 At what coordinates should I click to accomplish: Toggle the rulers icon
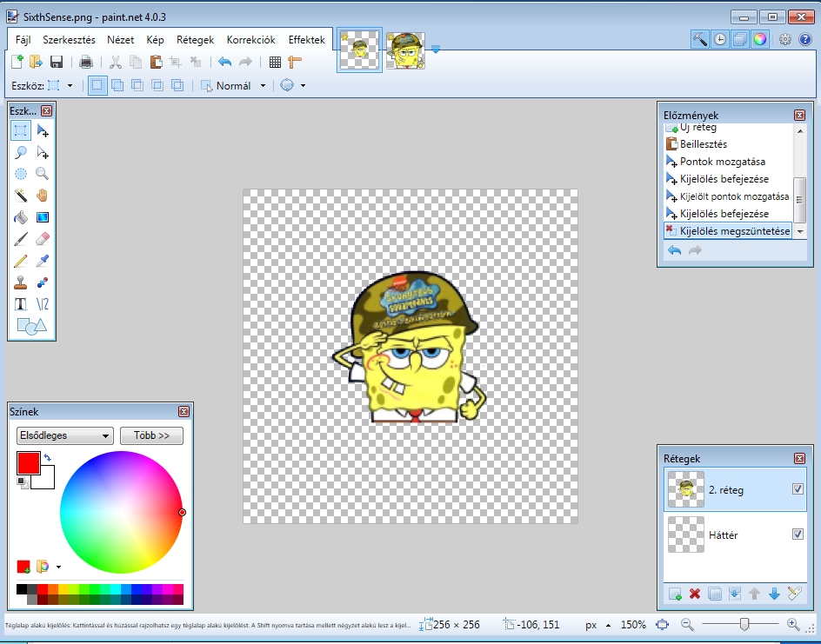coord(295,62)
